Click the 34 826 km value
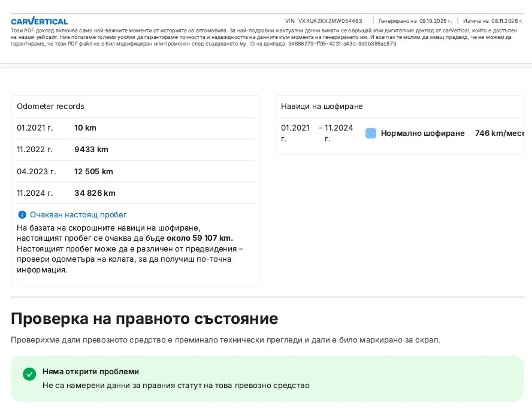The image size is (532, 409). point(95,193)
